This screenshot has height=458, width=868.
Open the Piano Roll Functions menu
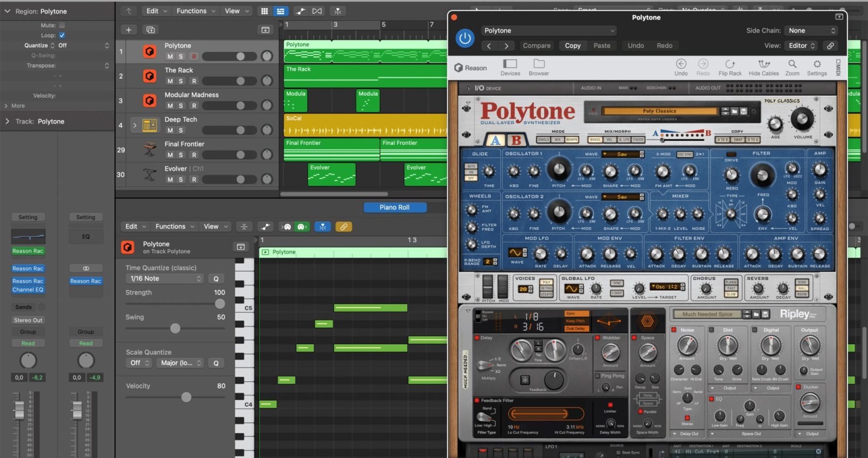pyautogui.click(x=174, y=227)
